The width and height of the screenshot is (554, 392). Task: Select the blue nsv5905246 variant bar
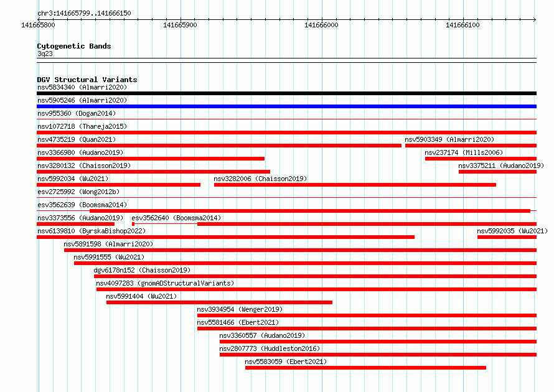pos(286,106)
